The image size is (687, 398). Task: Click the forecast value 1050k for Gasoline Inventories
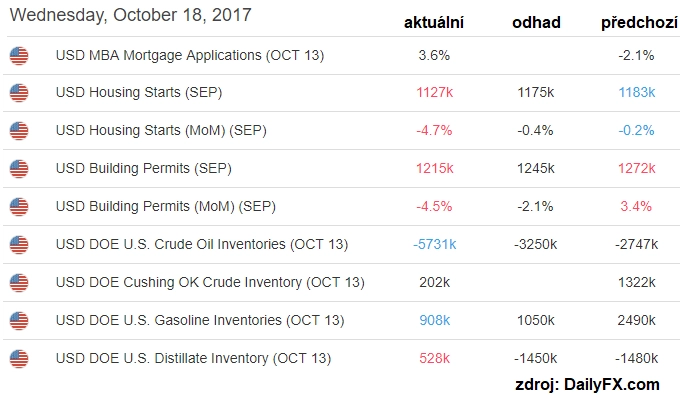pyautogui.click(x=536, y=320)
